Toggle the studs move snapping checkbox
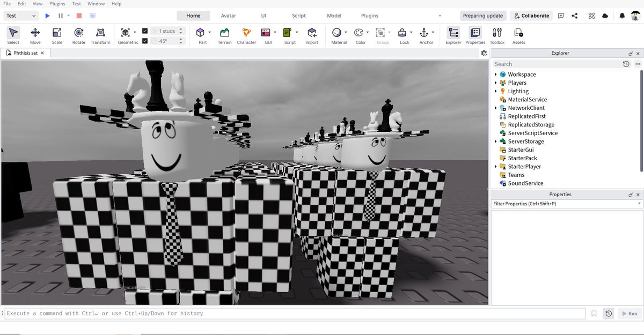The height and width of the screenshot is (335, 644). [145, 31]
